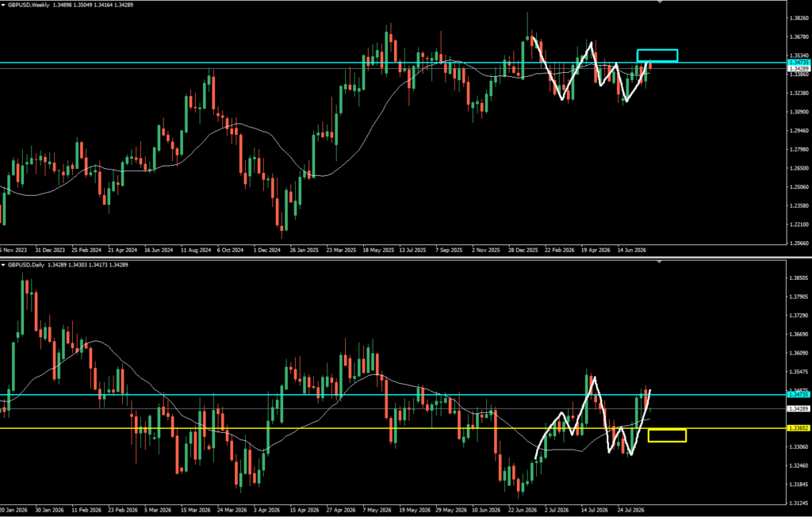This screenshot has height=517, width=812.
Task: Select the yellow rectangle on daily chart
Action: [x=667, y=435]
